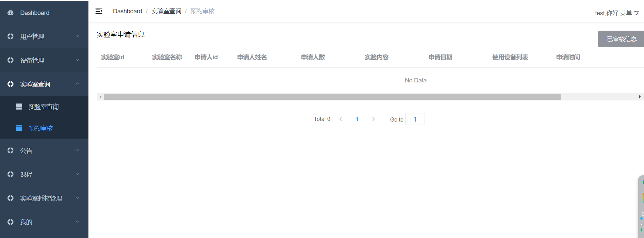Screen dimensions: 644x238
Task: Go to previous page with left arrow
Action: click(341, 119)
